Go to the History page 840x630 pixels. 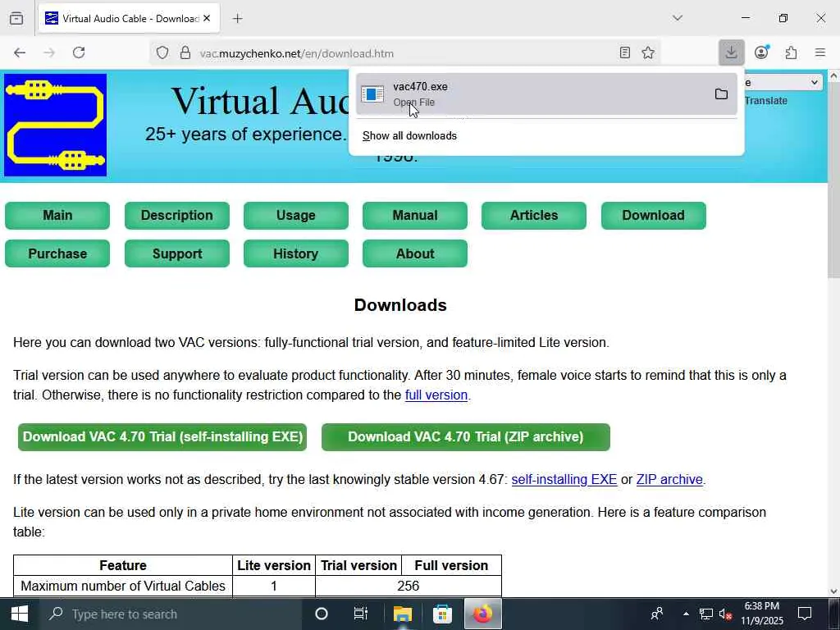coord(295,253)
